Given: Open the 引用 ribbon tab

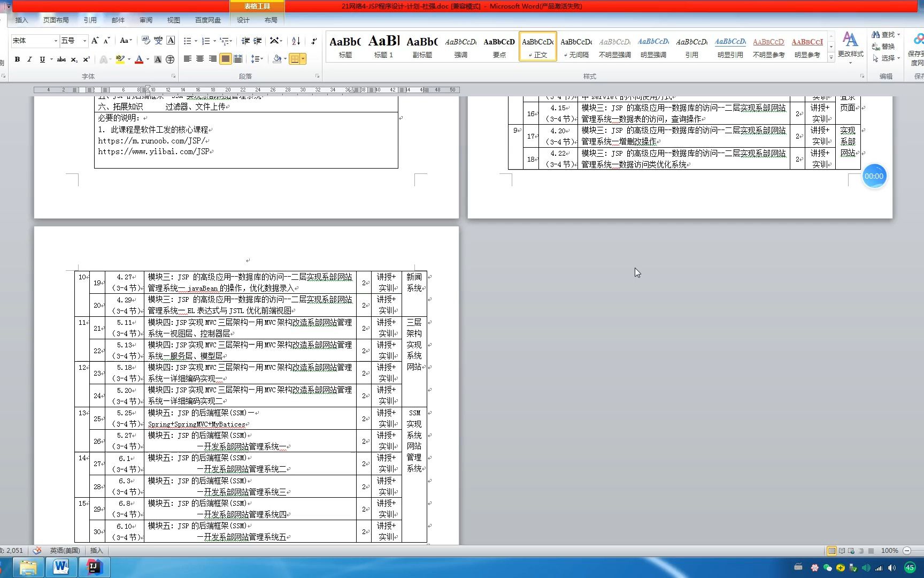Looking at the screenshot, I should click(x=90, y=20).
